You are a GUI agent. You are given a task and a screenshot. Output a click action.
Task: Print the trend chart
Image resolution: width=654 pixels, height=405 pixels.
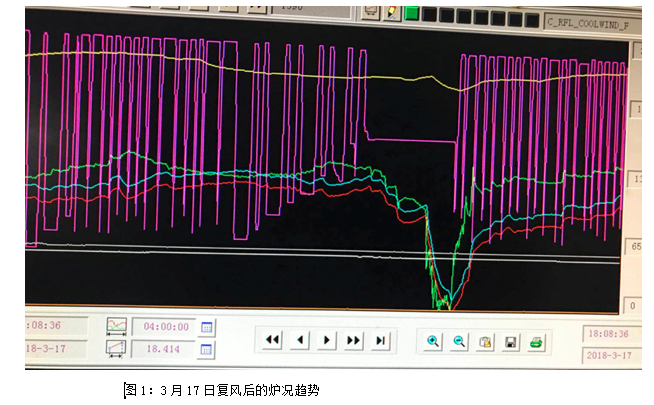(536, 342)
